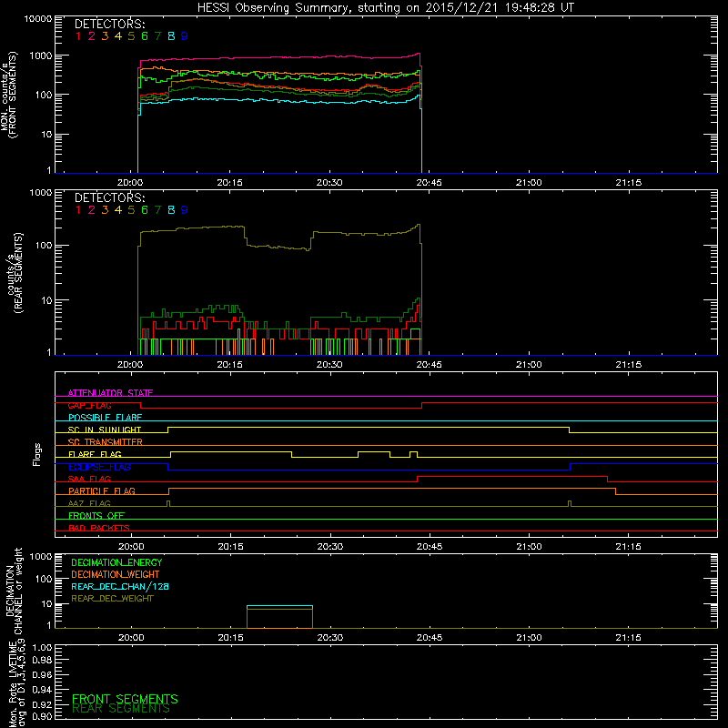Click the 0.90 y-axis value on livetime plot
Screen dimensions: 728x728
pyautogui.click(x=42, y=716)
